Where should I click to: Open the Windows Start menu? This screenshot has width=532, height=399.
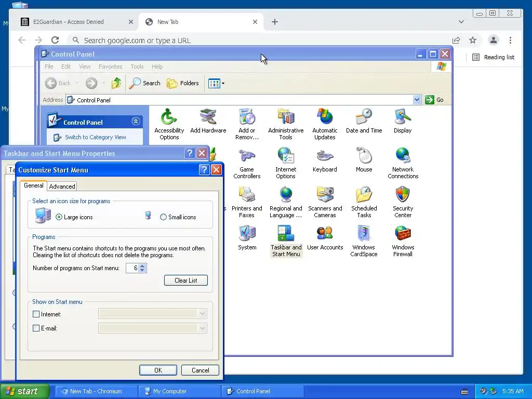[x=24, y=391]
